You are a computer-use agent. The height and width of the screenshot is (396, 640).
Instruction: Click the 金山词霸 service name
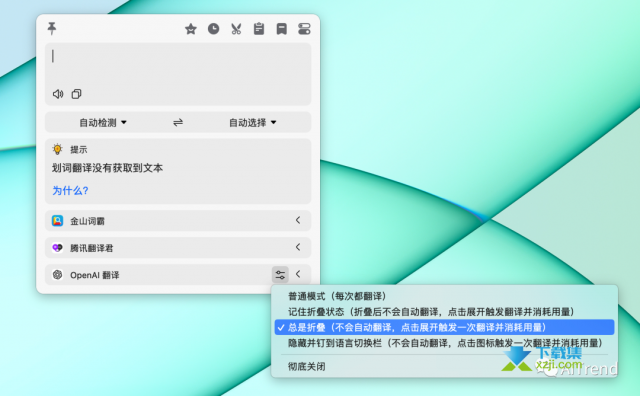click(87, 221)
